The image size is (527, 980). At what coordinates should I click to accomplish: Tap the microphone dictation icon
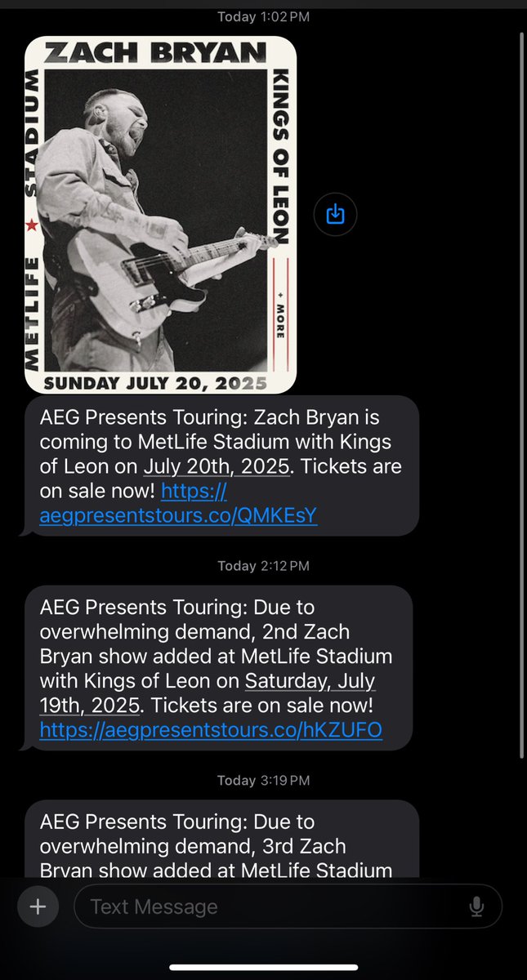(476, 906)
